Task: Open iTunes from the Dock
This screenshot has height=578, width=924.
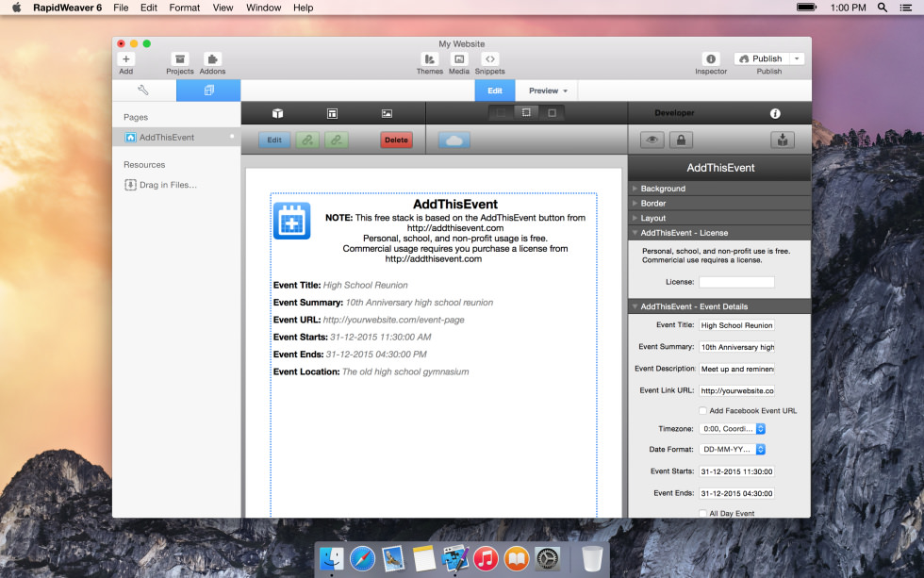Action: click(486, 558)
